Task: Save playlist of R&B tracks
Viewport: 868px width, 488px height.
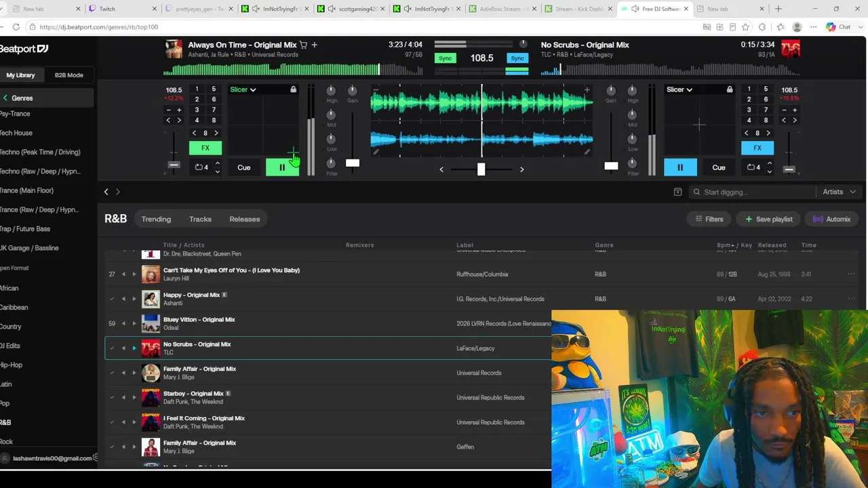Action: pos(769,219)
